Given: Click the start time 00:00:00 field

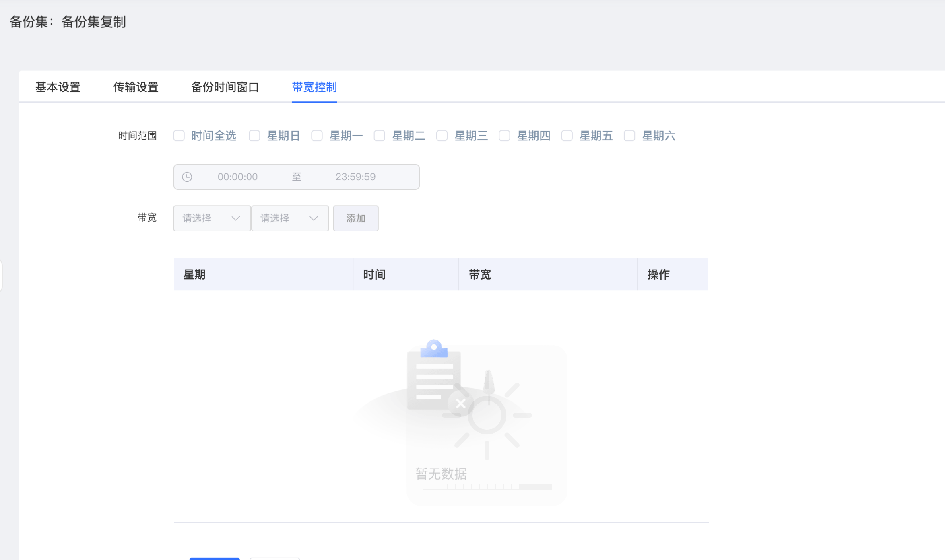Looking at the screenshot, I should point(237,177).
